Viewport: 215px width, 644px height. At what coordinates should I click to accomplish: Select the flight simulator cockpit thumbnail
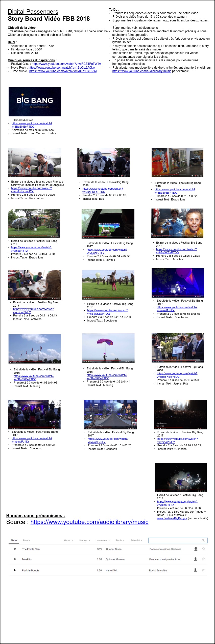[108, 224]
